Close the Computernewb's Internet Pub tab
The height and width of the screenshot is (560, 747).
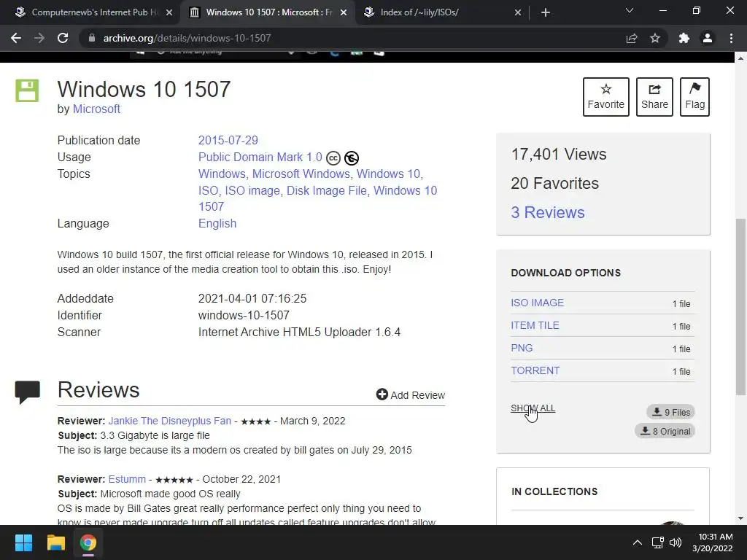[x=169, y=12]
